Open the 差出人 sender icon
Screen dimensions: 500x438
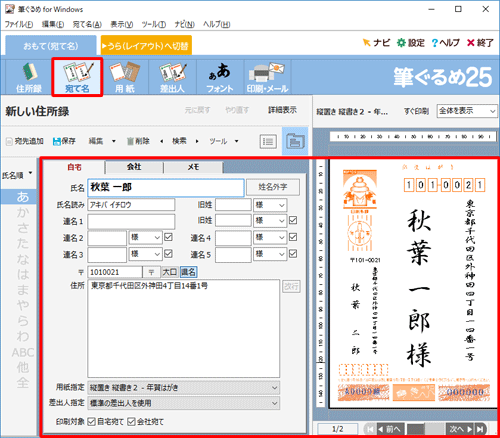pyautogui.click(x=172, y=77)
